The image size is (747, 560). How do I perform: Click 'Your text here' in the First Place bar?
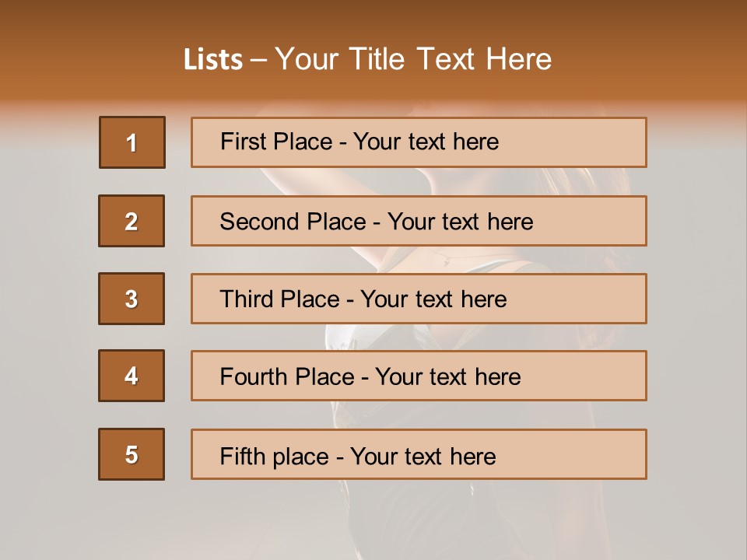pos(426,142)
